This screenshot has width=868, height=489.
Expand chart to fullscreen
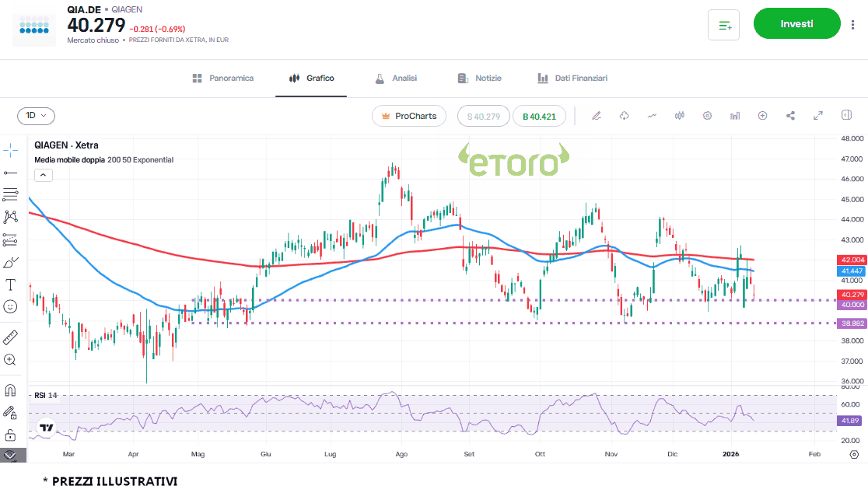818,116
